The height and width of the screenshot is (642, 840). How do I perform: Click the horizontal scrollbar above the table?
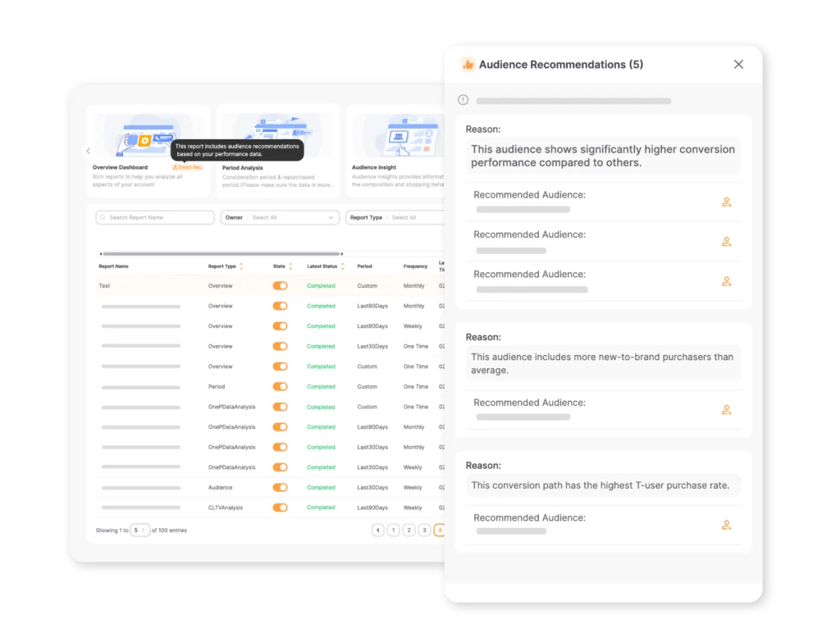click(220, 254)
